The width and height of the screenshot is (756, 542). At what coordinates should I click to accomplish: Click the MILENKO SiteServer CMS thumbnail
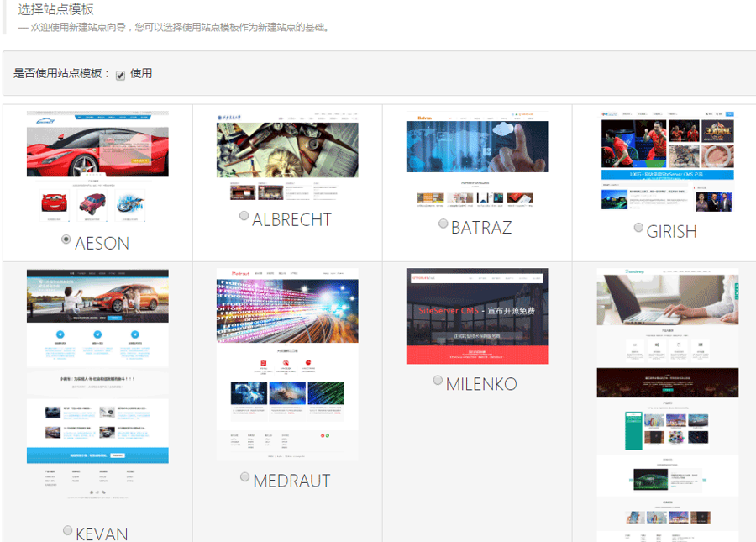coord(477,316)
